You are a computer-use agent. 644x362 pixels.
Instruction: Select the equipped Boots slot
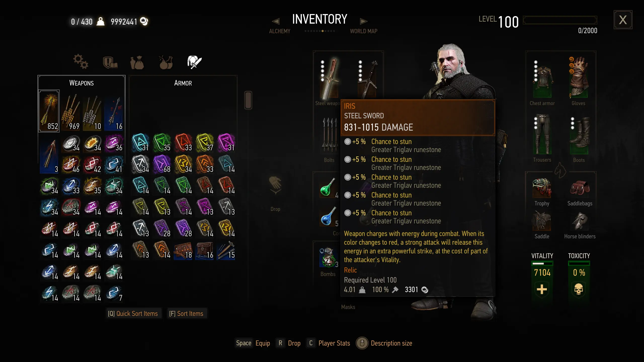579,135
